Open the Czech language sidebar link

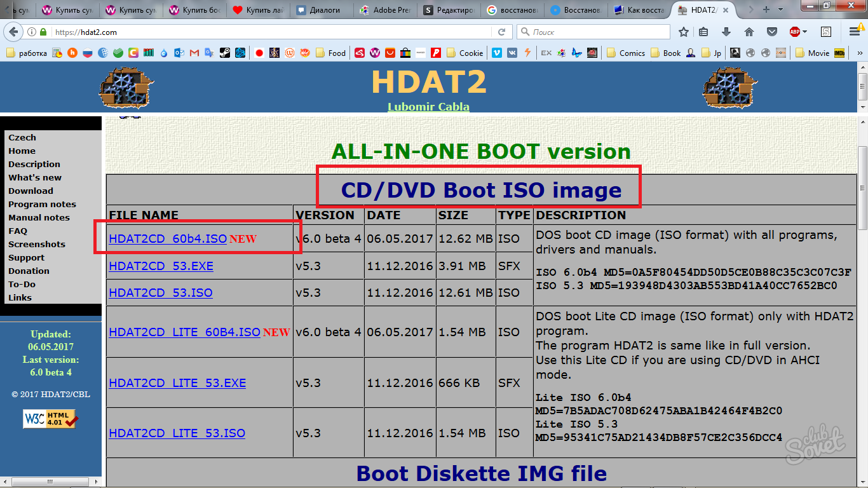tap(22, 137)
